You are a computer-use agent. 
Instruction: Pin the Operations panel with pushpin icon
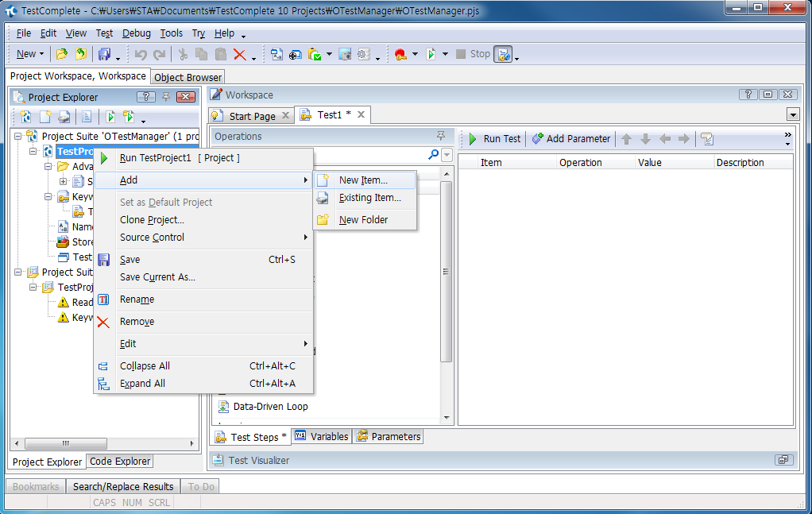[441, 136]
